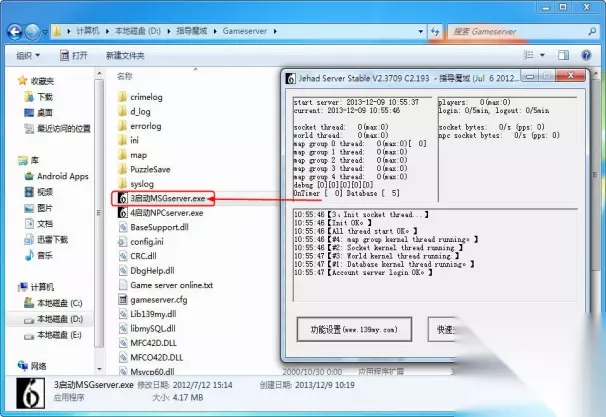Open the 图片 library

[38, 208]
